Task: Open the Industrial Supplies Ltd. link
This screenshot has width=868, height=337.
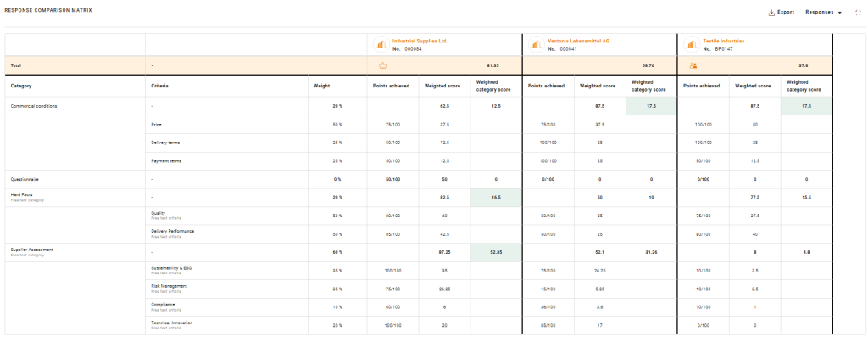Action: [420, 41]
